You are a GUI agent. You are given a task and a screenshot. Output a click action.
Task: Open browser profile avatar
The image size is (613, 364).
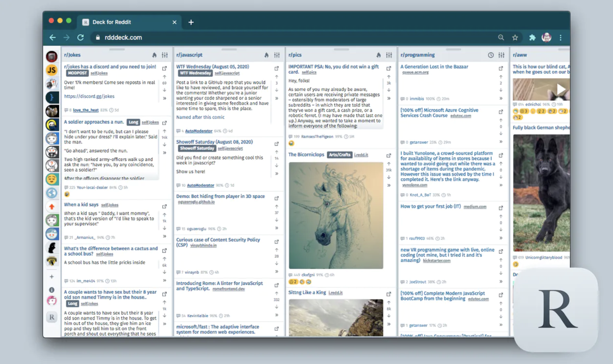click(x=546, y=37)
